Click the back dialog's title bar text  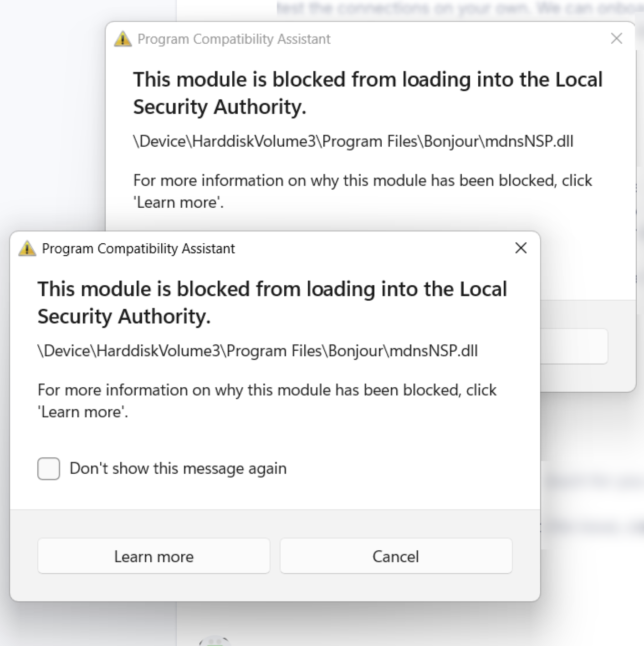234,39
